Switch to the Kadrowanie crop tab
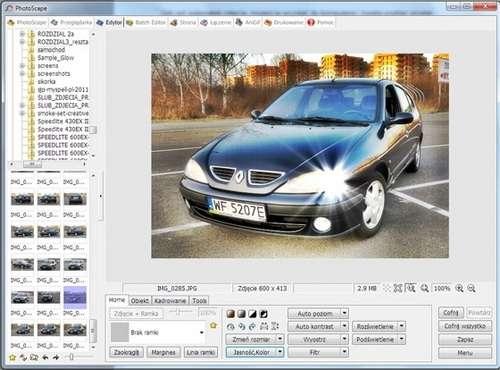The height and width of the screenshot is (370, 500). tap(170, 301)
